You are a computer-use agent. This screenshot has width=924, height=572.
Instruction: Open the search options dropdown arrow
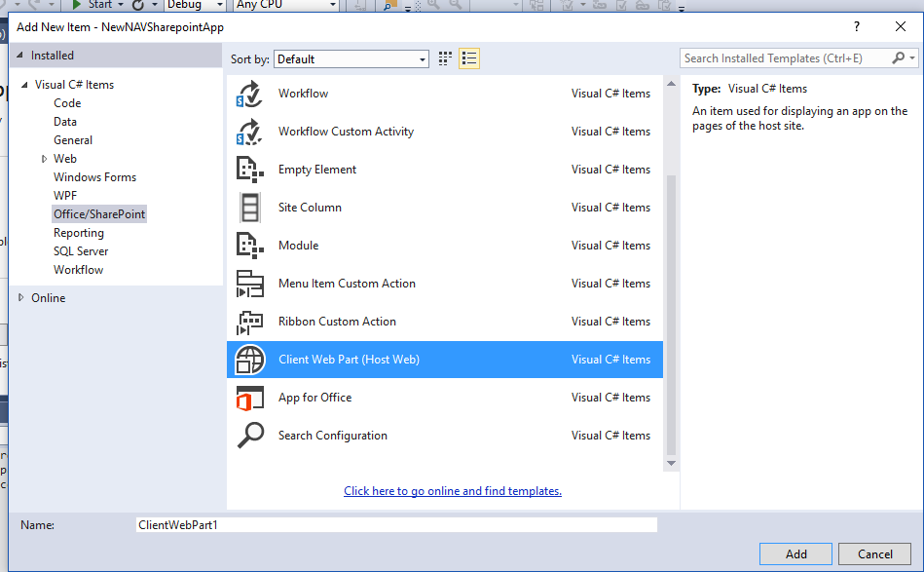[x=912, y=57]
